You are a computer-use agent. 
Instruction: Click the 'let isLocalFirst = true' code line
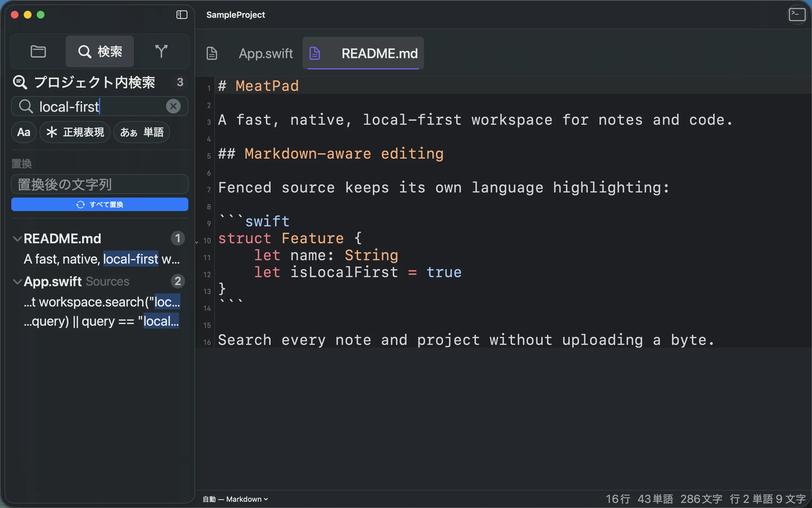358,272
